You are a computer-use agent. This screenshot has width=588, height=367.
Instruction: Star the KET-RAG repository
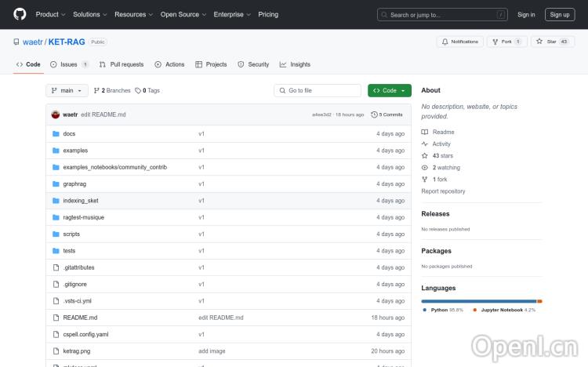[546, 42]
